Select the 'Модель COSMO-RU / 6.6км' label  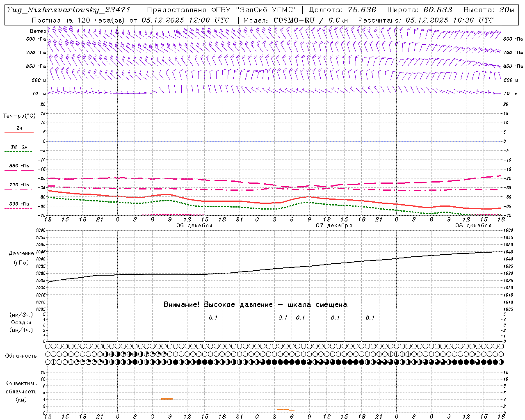pos(296,20)
